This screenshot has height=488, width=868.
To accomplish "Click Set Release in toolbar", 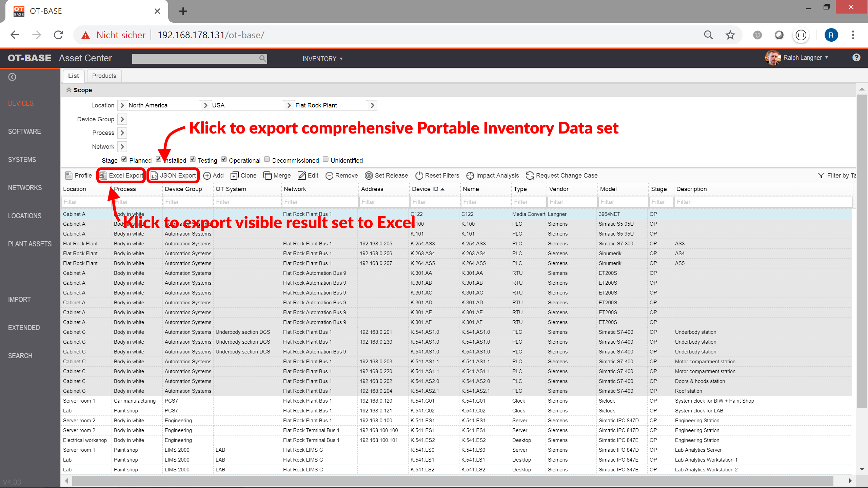I will pos(387,175).
